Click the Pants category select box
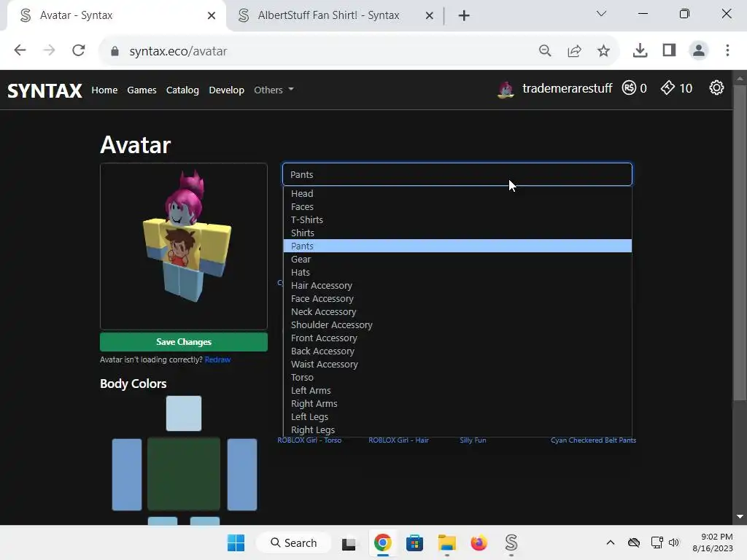This screenshot has height=560, width=747. 457,174
